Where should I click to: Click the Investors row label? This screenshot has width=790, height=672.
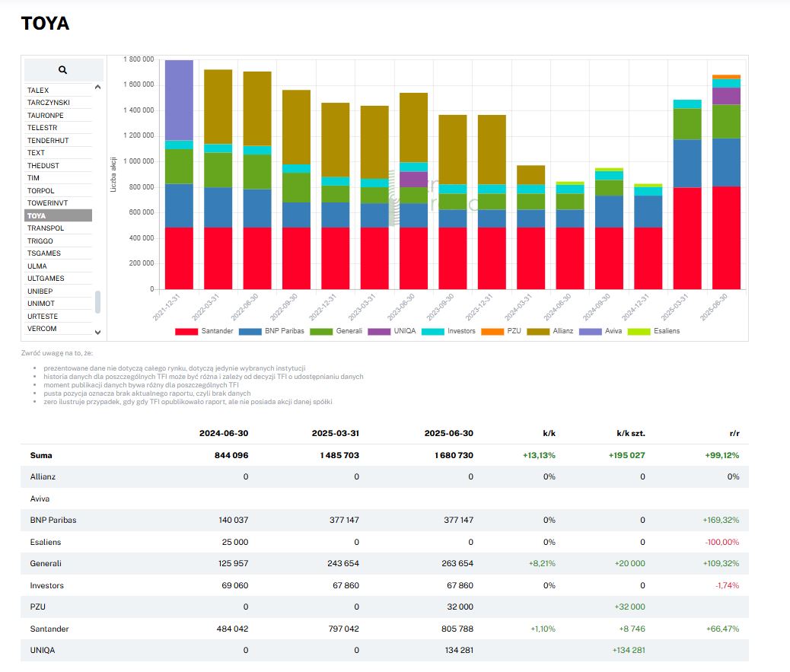click(x=47, y=585)
